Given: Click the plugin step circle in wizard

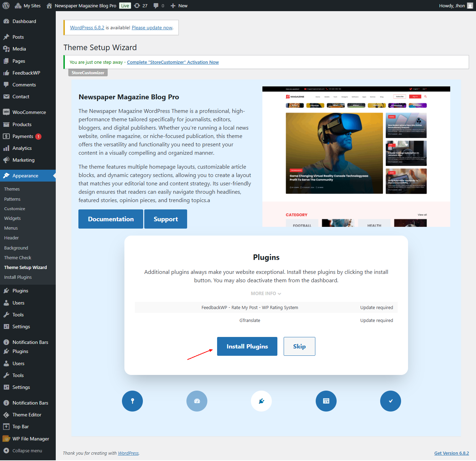Looking at the screenshot, I should (261, 401).
